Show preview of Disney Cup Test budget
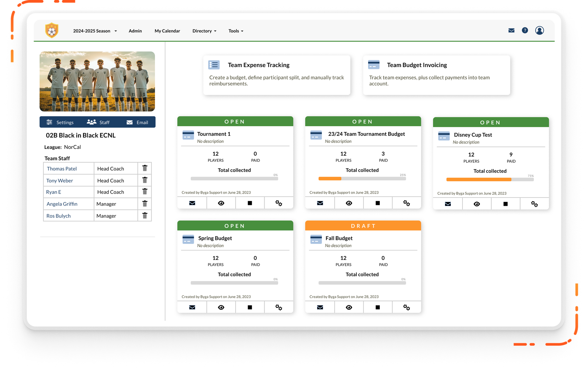588x370 pixels. pos(477,204)
